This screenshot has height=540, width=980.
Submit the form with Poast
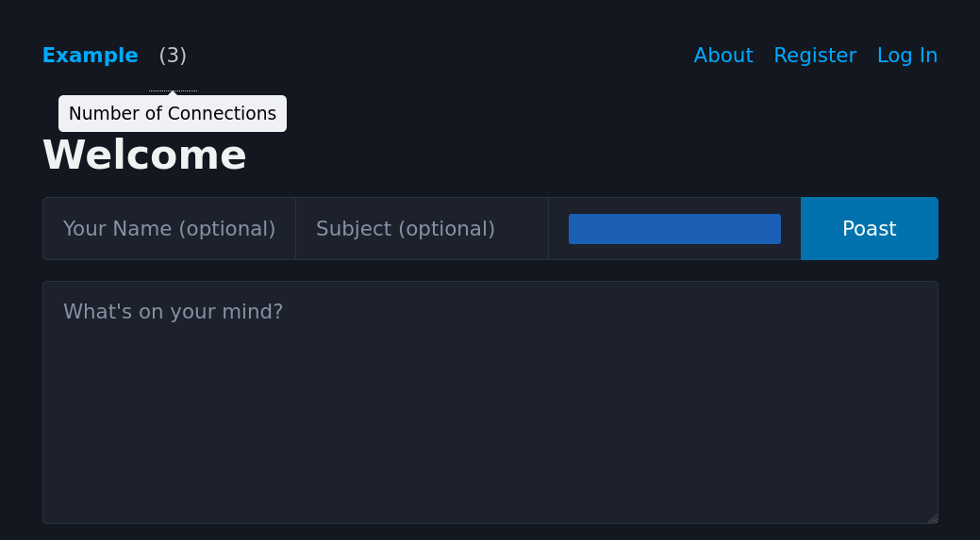pyautogui.click(x=869, y=229)
